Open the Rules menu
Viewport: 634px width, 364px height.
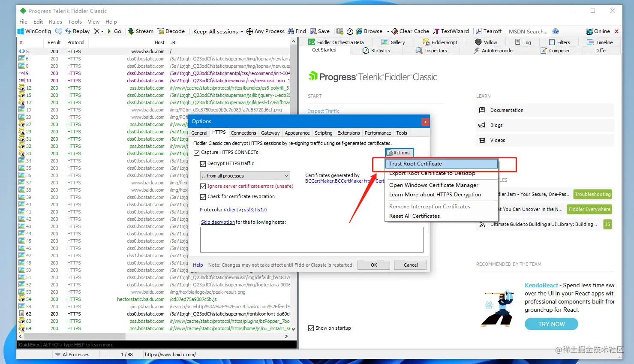pyautogui.click(x=55, y=21)
